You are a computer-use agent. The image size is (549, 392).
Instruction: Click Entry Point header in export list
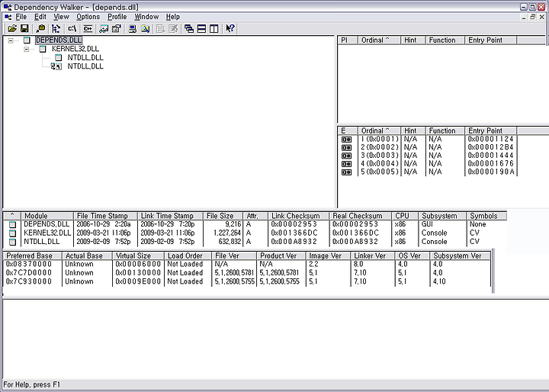(491, 130)
